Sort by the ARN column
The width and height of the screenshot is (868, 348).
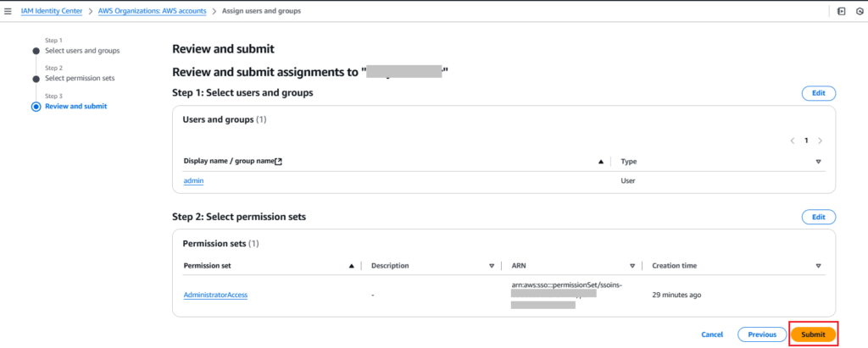coord(632,266)
